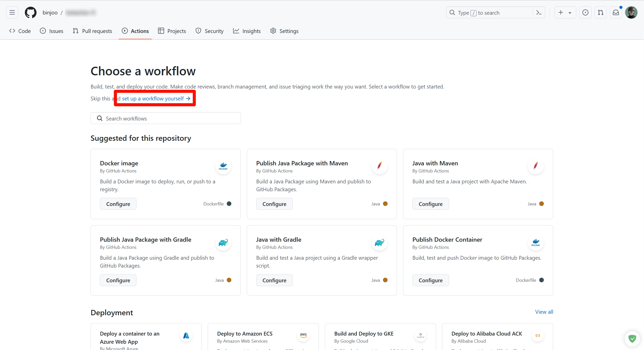The width and height of the screenshot is (644, 350).
Task: Focus the Search workflows field
Action: coord(166,118)
